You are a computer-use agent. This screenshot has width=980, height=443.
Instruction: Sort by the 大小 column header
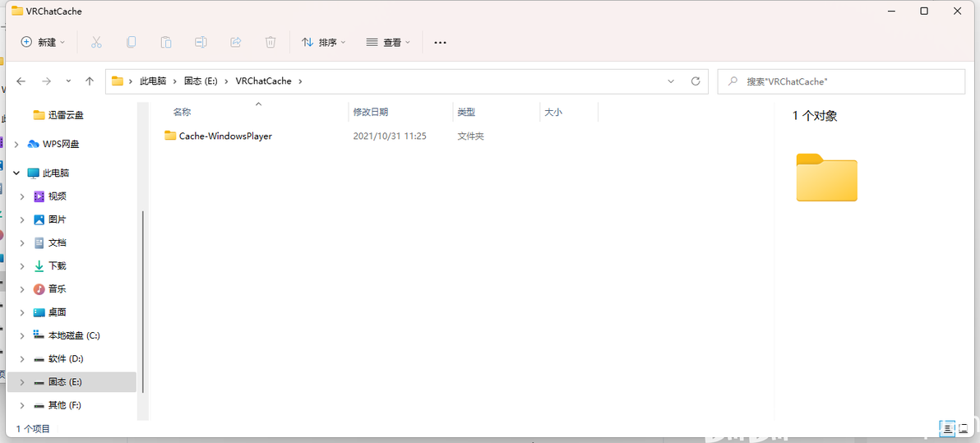[x=553, y=112]
